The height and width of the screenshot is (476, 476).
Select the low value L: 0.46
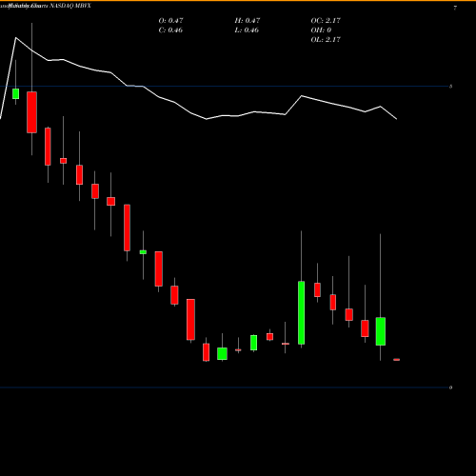247,30
